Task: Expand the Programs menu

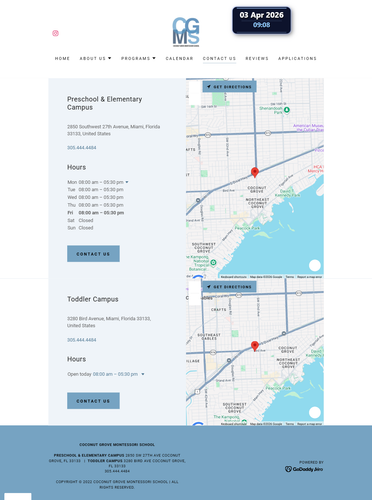Action: (x=138, y=58)
